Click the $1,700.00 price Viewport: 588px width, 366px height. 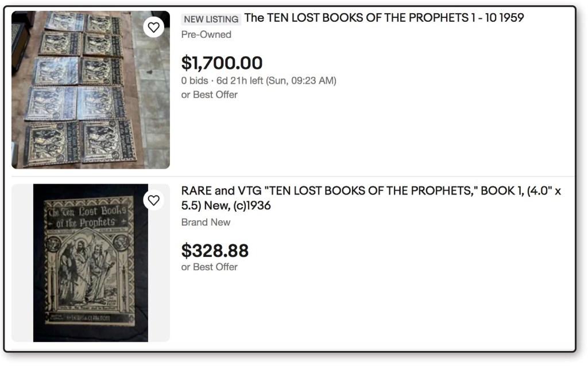click(x=222, y=63)
